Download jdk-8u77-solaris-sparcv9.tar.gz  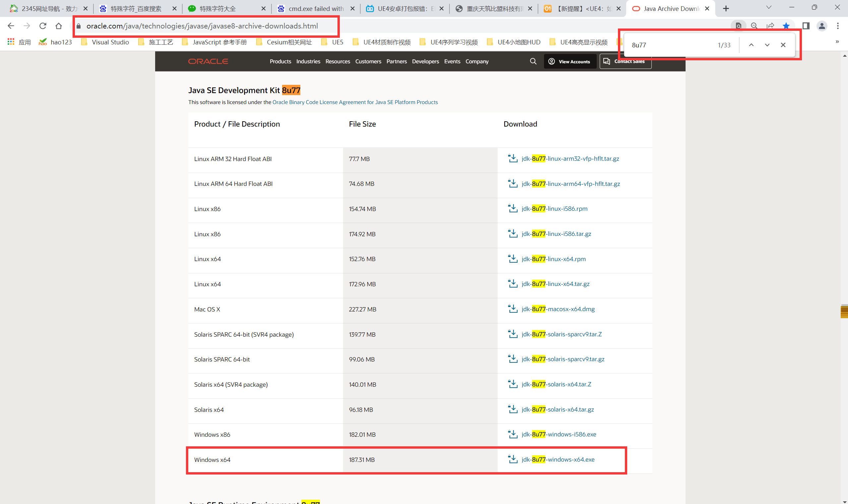[x=563, y=359]
